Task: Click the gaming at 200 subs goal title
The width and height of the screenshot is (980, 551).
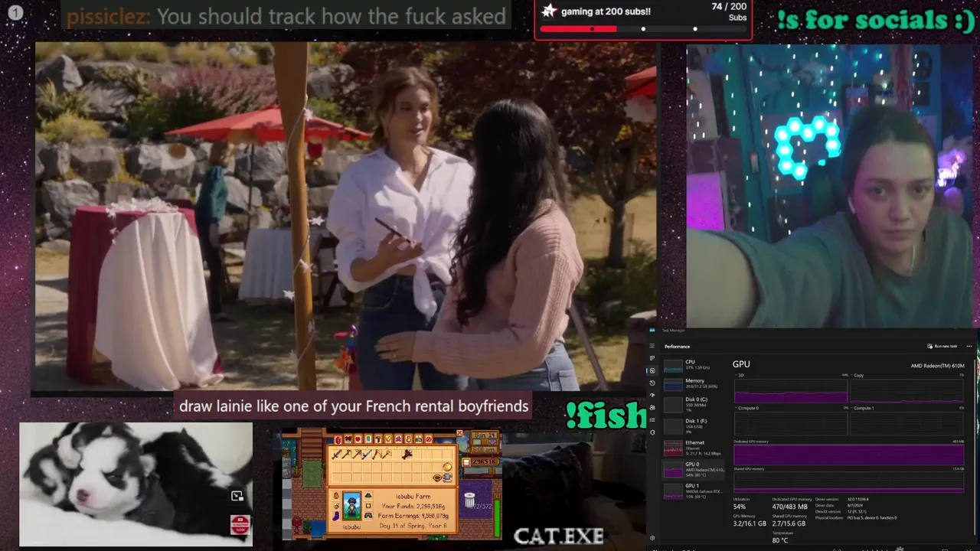Action: (606, 11)
